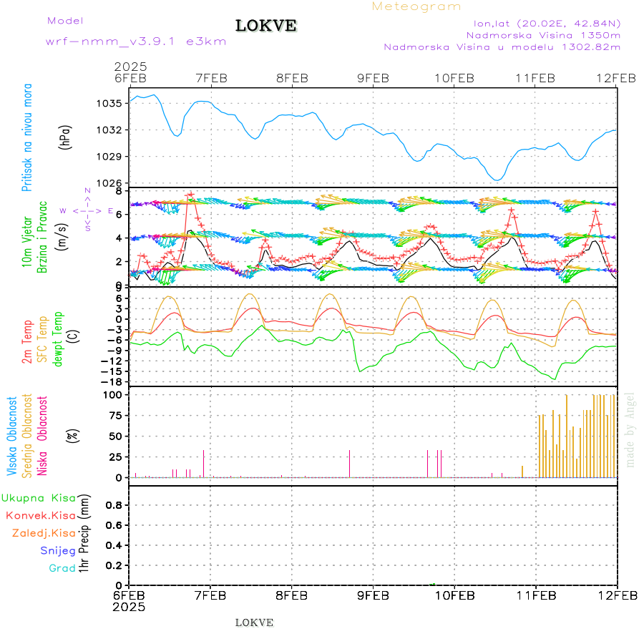Click the Pritisak na nivou mora axis label
Image resolution: width=644 pixels, height=644 pixels.
pyautogui.click(x=27, y=137)
